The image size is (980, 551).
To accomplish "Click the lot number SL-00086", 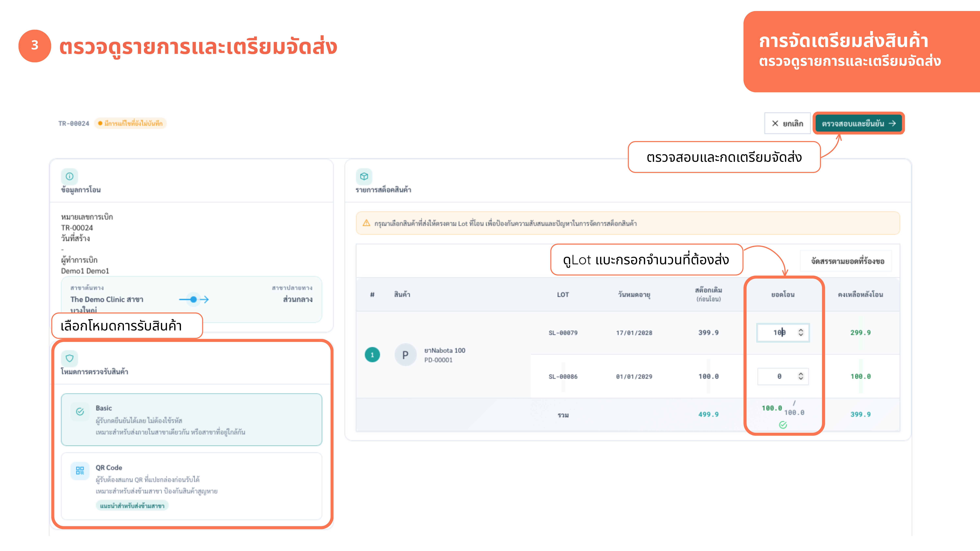I will (x=563, y=377).
